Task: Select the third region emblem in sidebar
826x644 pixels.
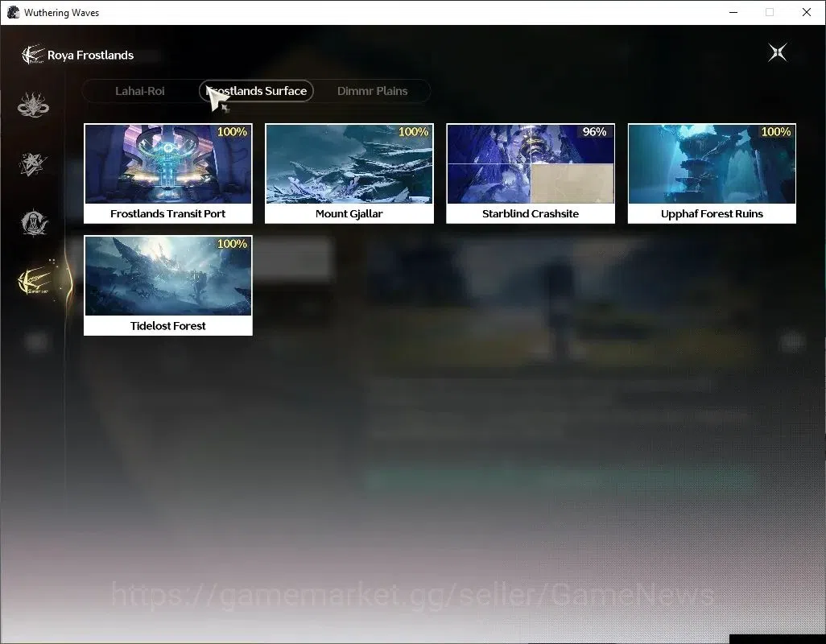Action: click(x=35, y=223)
